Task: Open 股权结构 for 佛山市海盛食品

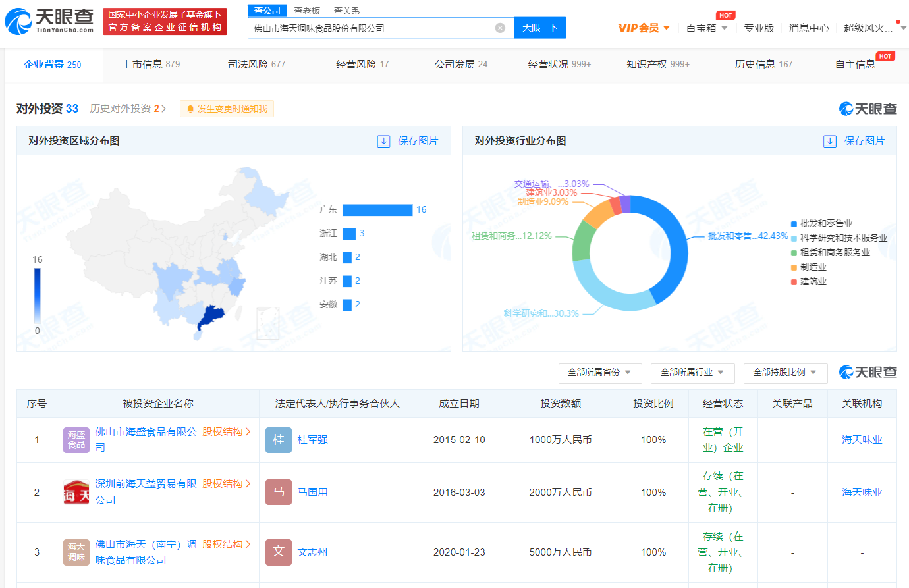Action: coord(226,432)
